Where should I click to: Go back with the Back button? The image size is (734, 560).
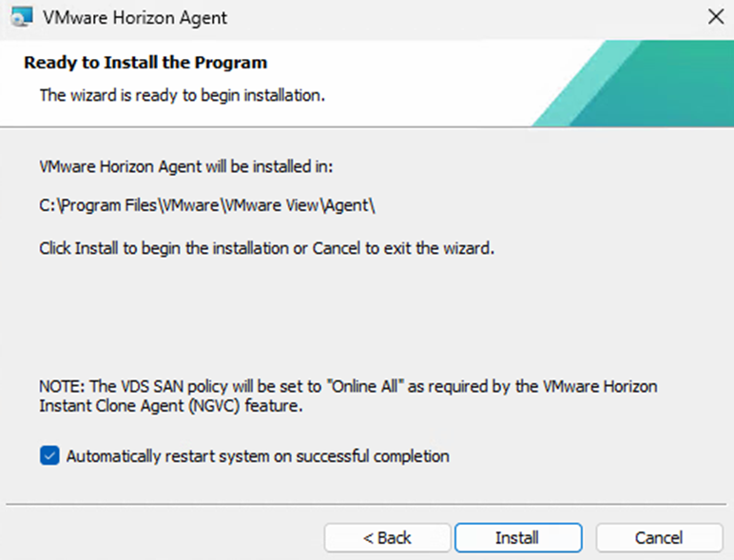point(387,538)
